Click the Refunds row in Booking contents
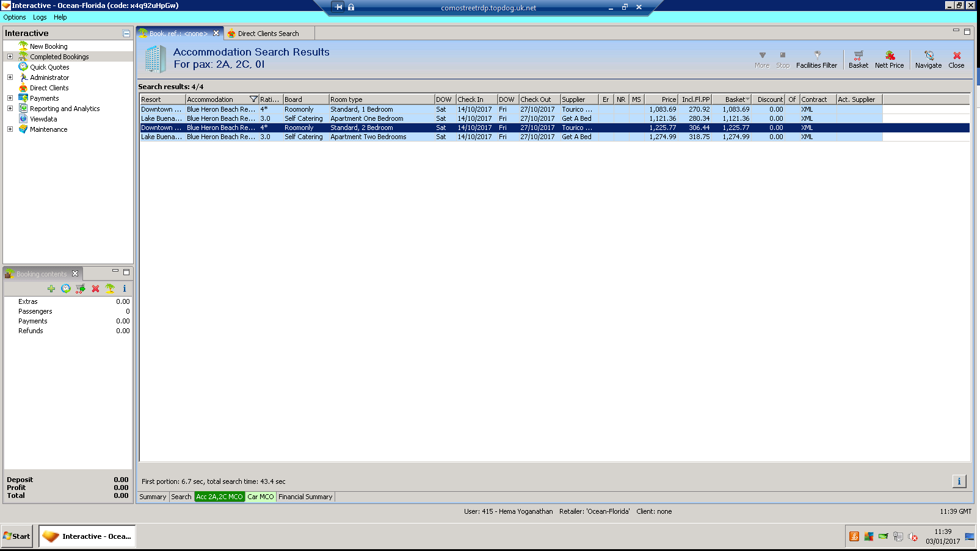The image size is (980, 551). tap(68, 331)
